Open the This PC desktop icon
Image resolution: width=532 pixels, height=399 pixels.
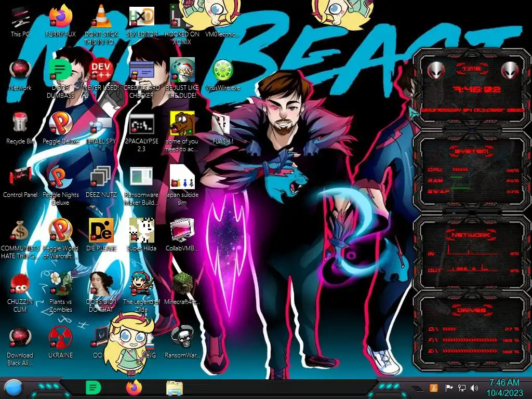[20, 17]
